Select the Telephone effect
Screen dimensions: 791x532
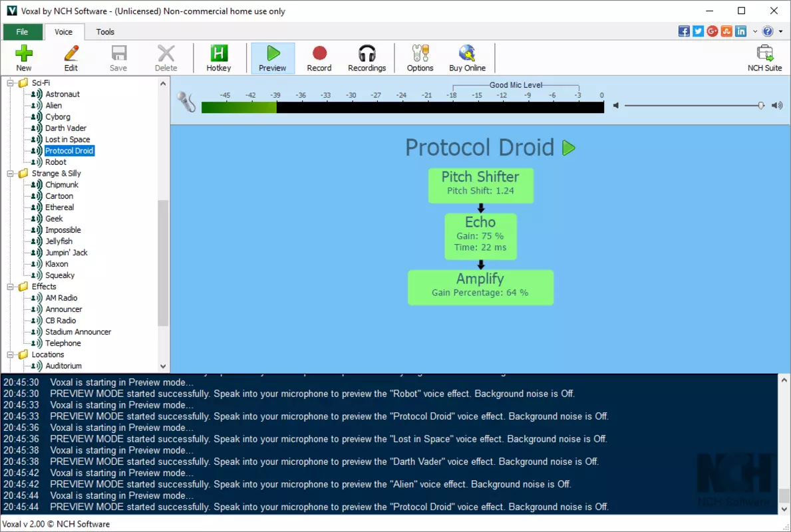tap(63, 343)
